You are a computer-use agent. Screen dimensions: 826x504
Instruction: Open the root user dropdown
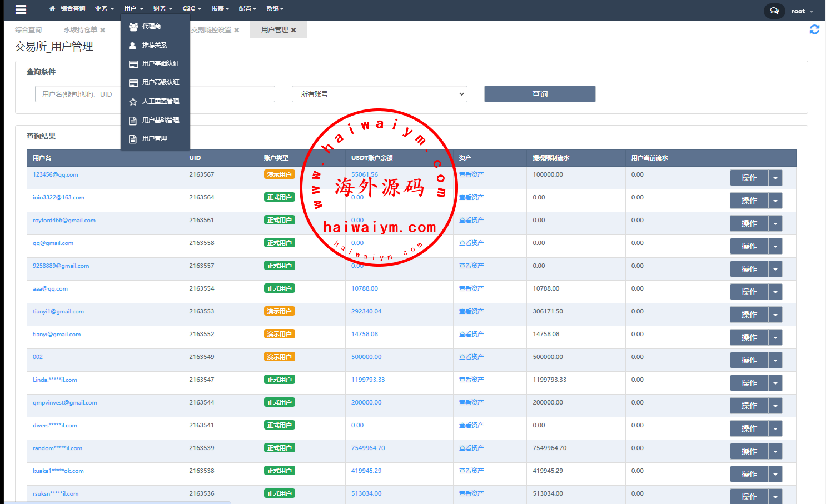[802, 11]
